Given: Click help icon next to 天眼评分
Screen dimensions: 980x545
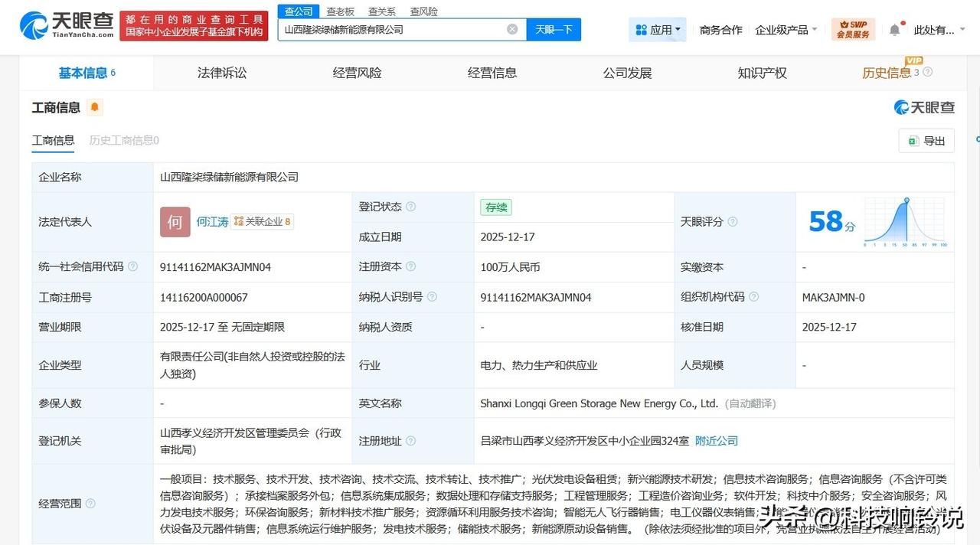Looking at the screenshot, I should [x=732, y=221].
